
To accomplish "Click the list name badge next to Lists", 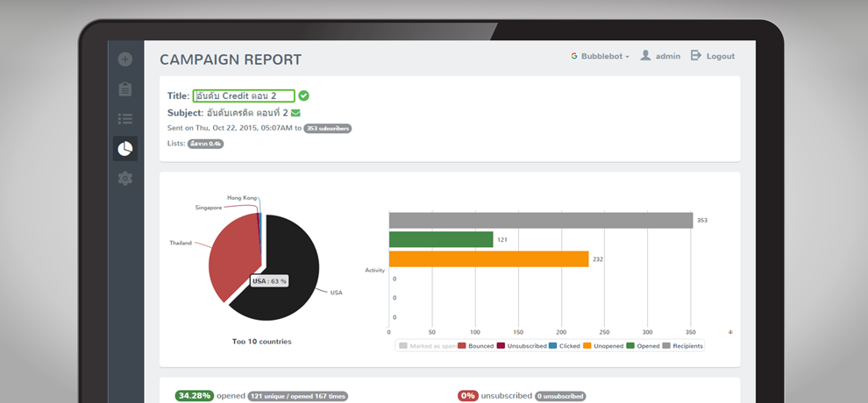I will 205,144.
